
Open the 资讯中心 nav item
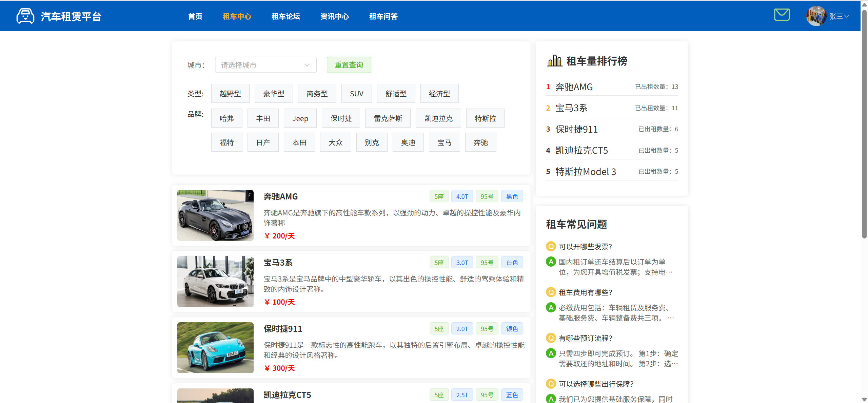pos(334,16)
